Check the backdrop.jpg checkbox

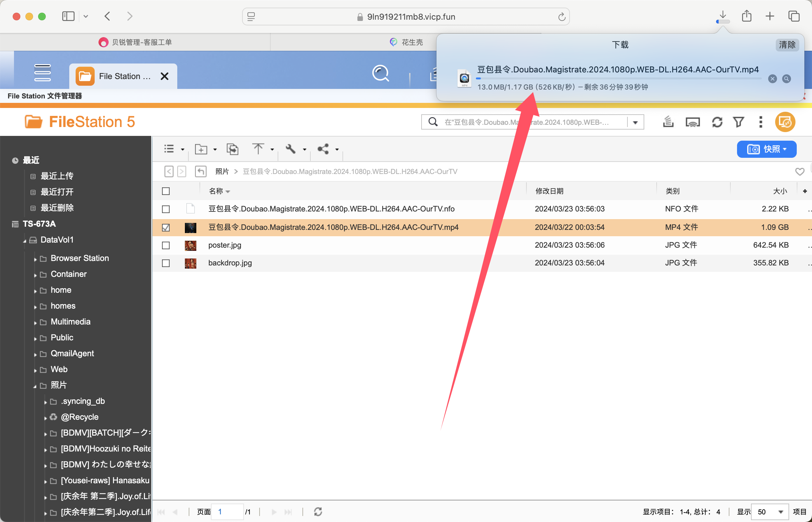pyautogui.click(x=166, y=263)
